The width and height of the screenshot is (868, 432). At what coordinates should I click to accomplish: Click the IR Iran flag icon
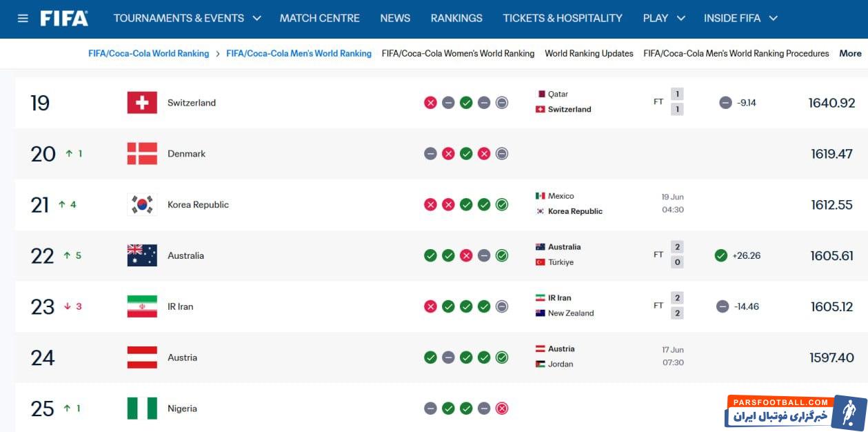pyautogui.click(x=142, y=306)
